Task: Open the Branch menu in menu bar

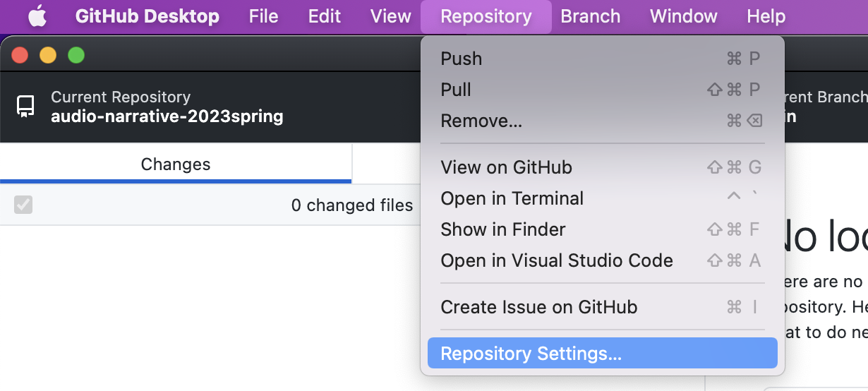Action: coord(590,16)
